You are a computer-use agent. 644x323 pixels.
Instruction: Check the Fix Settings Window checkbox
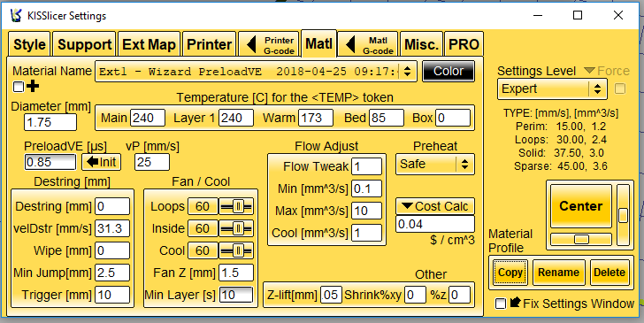coord(501,304)
